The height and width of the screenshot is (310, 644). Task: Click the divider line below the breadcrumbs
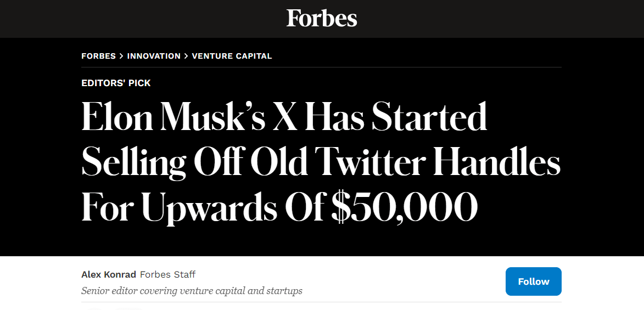point(321,67)
